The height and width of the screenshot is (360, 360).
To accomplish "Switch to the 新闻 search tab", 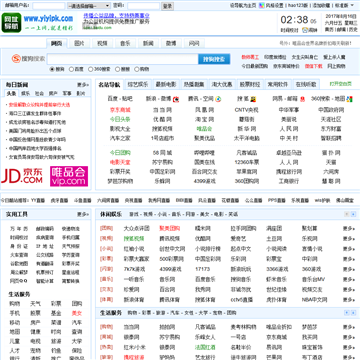I will tap(148, 43).
